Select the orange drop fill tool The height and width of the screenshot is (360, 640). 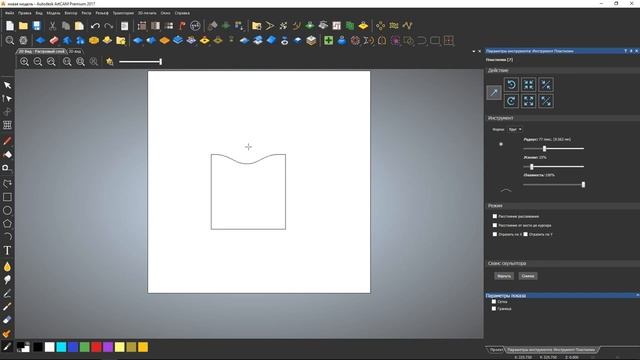pos(7,267)
